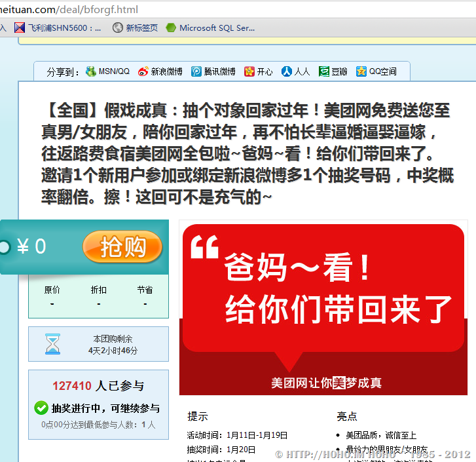Click the 亮点 section heading

346,416
